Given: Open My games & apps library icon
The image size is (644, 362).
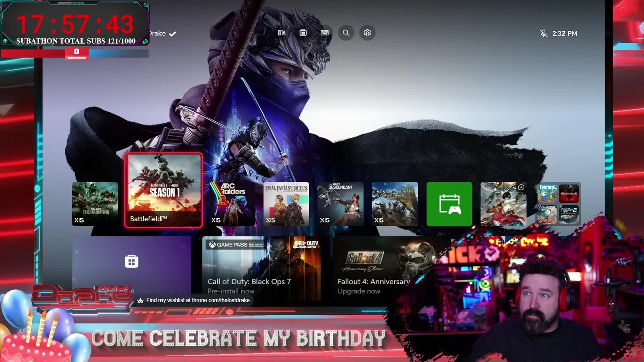Looking at the screenshot, I should pyautogui.click(x=282, y=33).
